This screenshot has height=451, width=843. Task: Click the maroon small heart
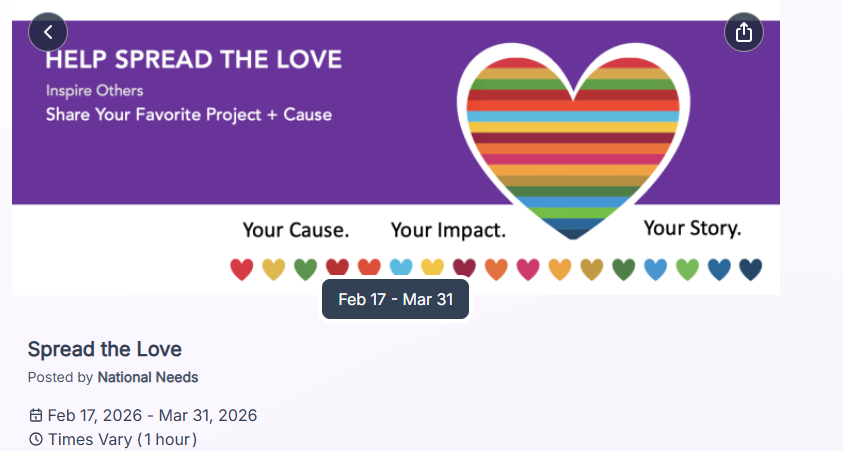coord(464,269)
